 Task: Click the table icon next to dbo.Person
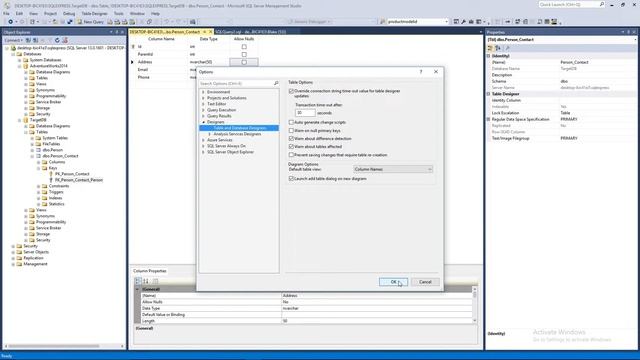click(x=38, y=150)
